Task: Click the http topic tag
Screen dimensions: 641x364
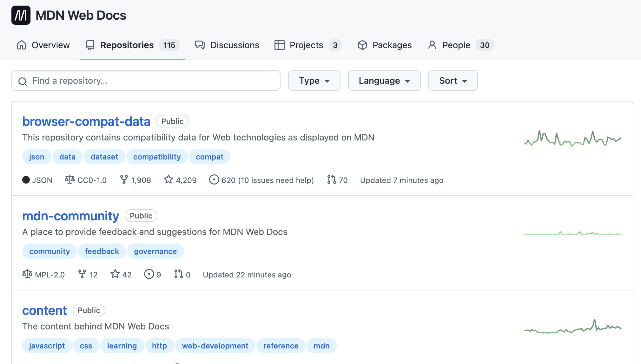Action: pos(159,346)
